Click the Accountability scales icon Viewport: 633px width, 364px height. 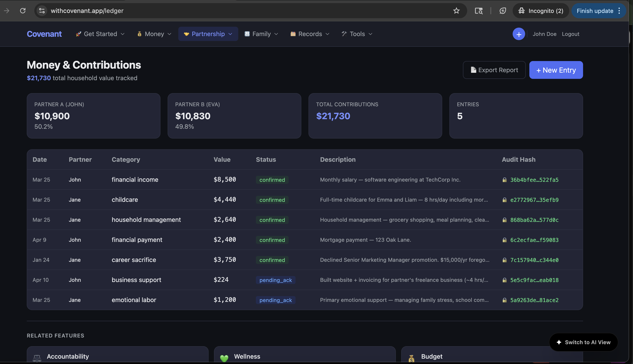click(x=37, y=358)
